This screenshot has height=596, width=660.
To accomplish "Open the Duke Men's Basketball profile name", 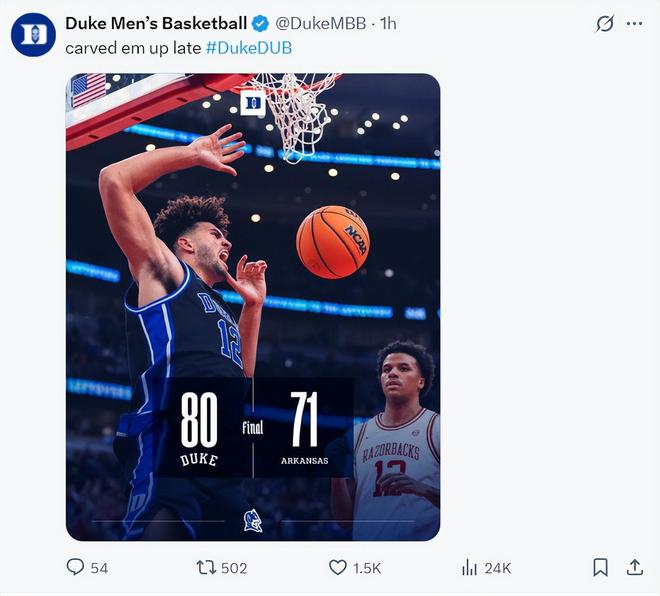I will coord(156,23).
